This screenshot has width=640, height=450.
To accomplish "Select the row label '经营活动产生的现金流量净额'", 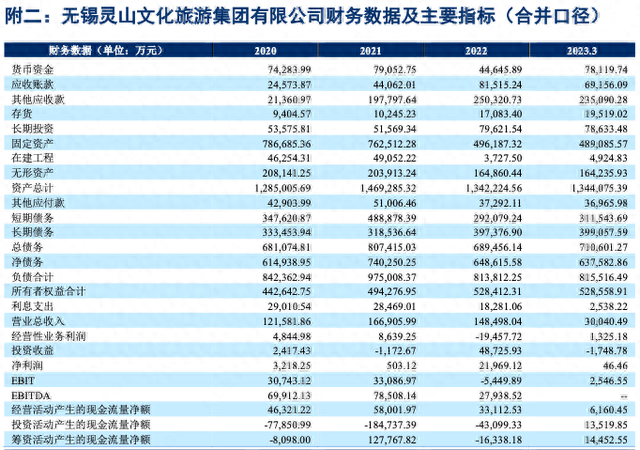I will pyautogui.click(x=81, y=410).
